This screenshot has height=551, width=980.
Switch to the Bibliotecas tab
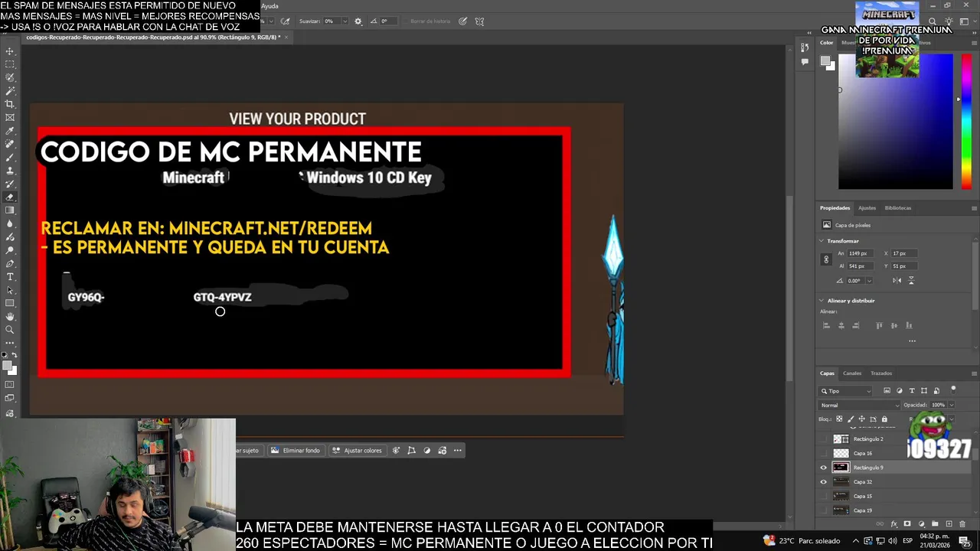click(x=898, y=208)
